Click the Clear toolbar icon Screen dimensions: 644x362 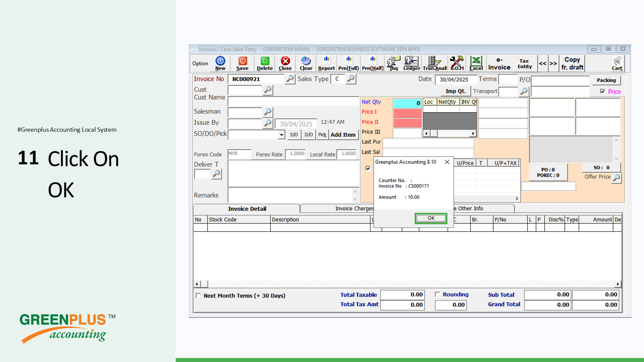pos(306,63)
